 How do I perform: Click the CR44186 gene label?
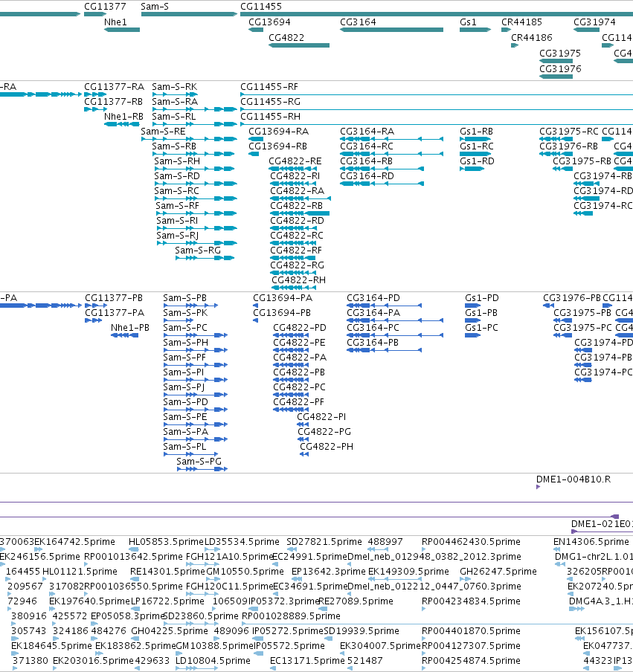click(531, 38)
